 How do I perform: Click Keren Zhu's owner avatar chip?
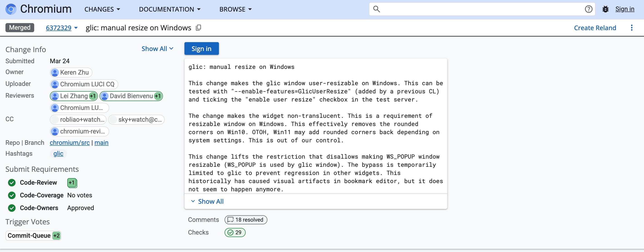click(x=71, y=73)
